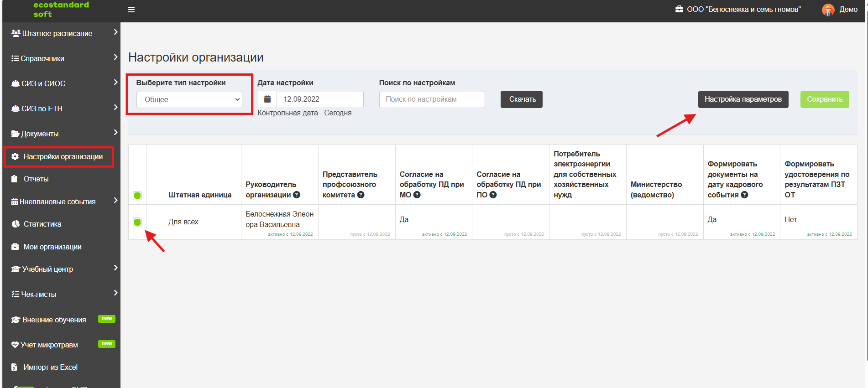
Task: Click help icon for Формировать документы на дату
Action: [744, 195]
